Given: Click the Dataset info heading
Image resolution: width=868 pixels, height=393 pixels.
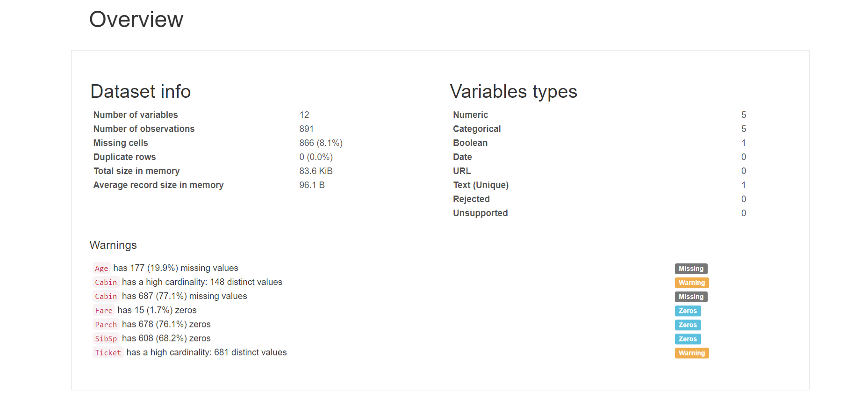Looking at the screenshot, I should (x=141, y=92).
